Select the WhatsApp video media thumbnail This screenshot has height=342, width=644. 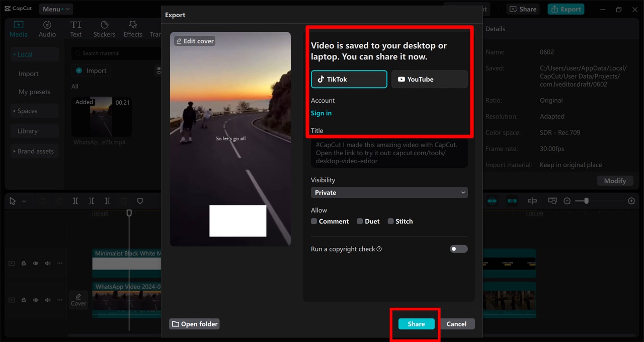[102, 116]
